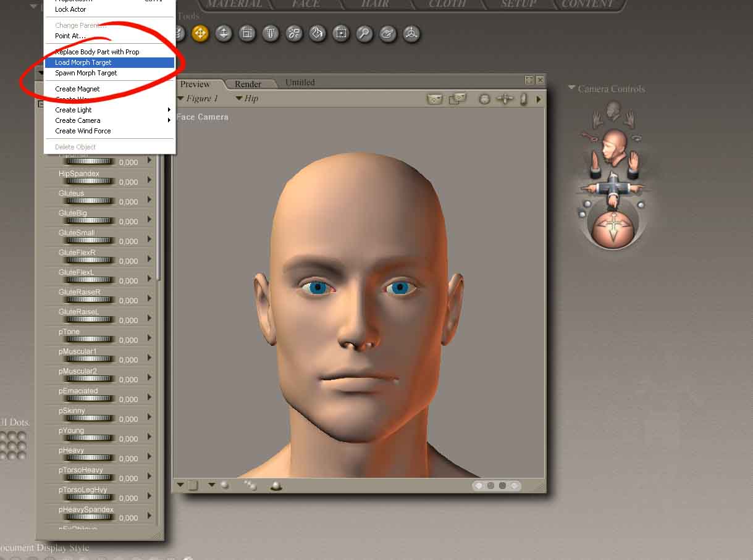
Task: Select the Direct Manipulation tool
Action: [411, 33]
